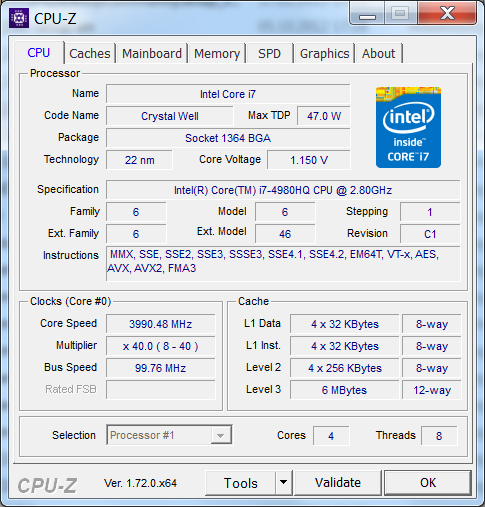Image resolution: width=485 pixels, height=507 pixels.
Task: Click the Cores value 4
Action: point(331,436)
